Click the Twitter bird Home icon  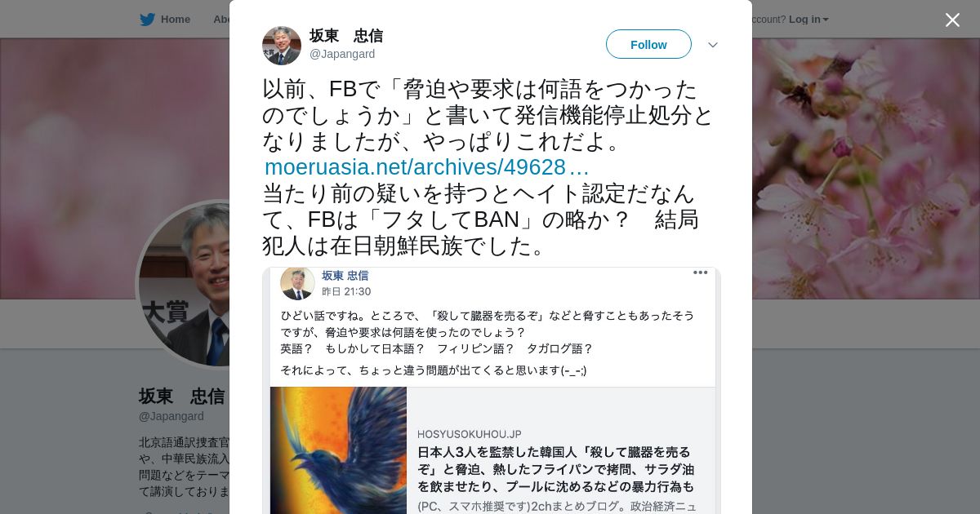[x=147, y=19]
